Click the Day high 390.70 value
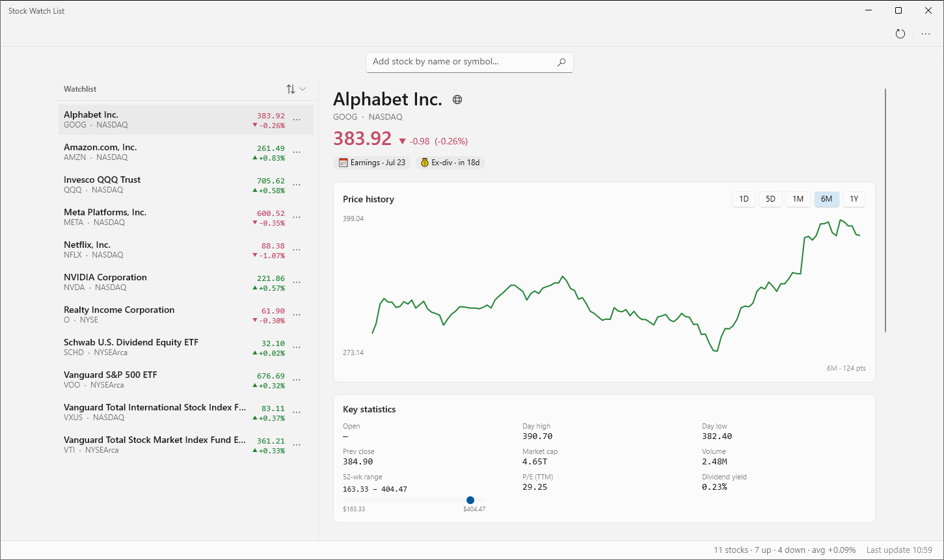 [x=537, y=436]
